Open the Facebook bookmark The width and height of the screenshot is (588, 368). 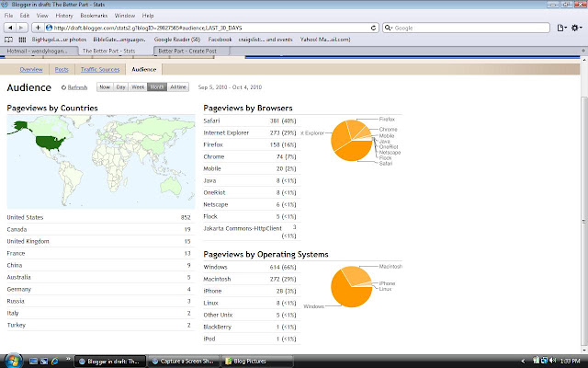[x=220, y=40]
